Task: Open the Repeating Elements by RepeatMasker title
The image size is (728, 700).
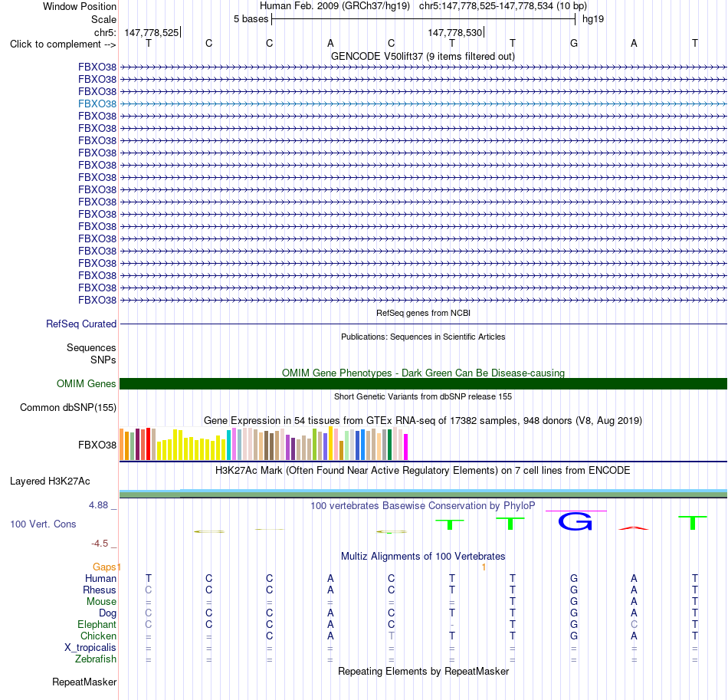Action: (423, 671)
